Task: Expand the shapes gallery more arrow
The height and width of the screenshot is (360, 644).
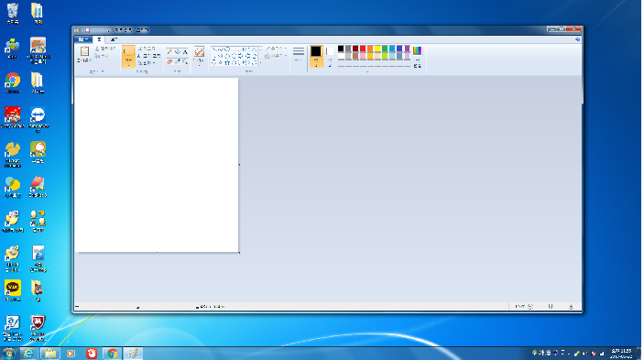Action: coord(260,63)
